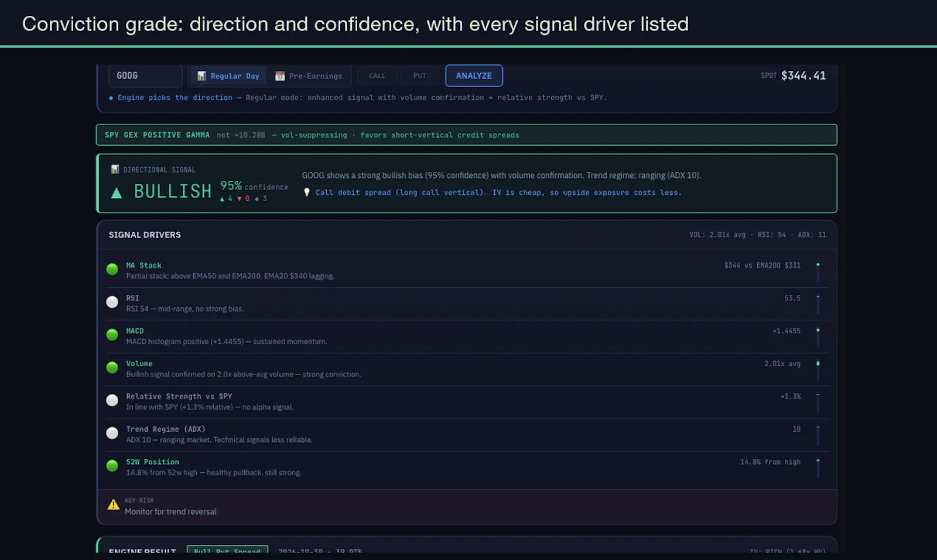Click the BULLISH signal label
Screen dimensions: 937x560
[173, 191]
